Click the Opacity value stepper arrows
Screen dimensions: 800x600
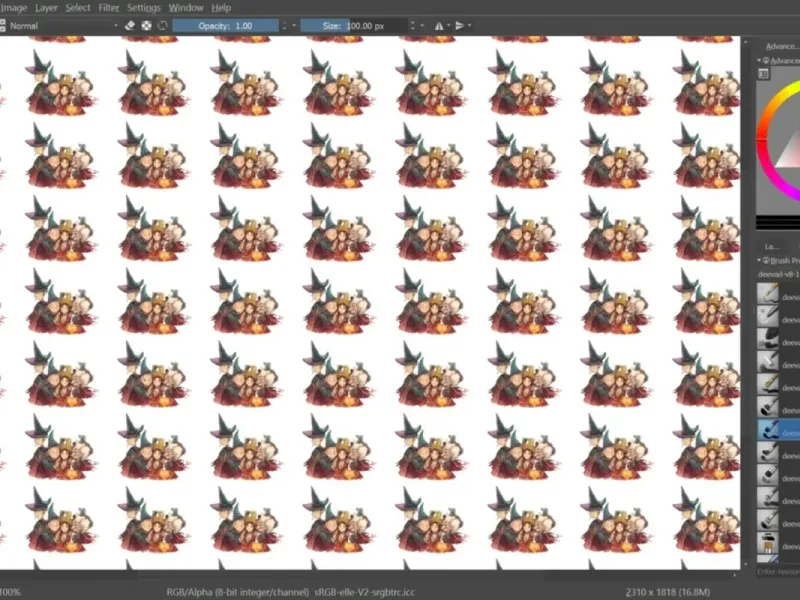pyautogui.click(x=284, y=26)
